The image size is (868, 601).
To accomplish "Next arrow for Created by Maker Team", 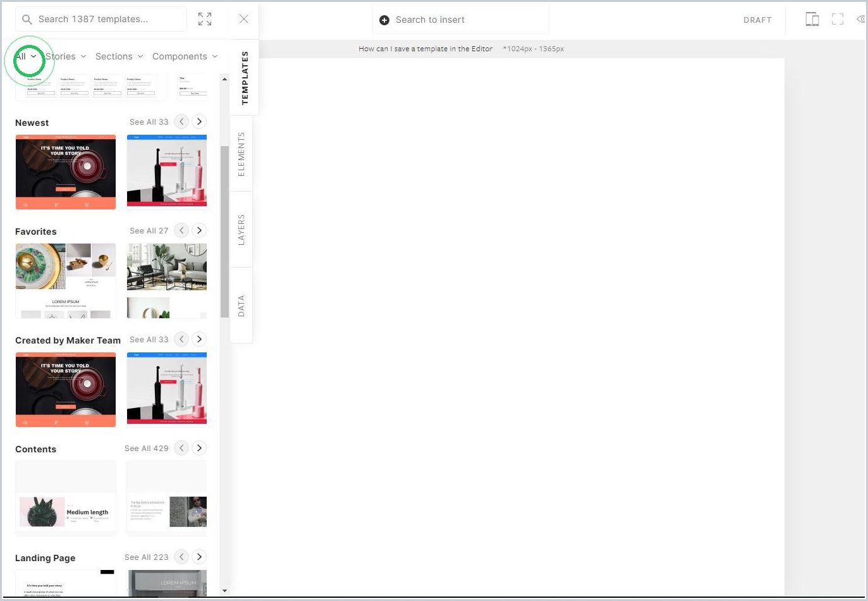I will 199,339.
